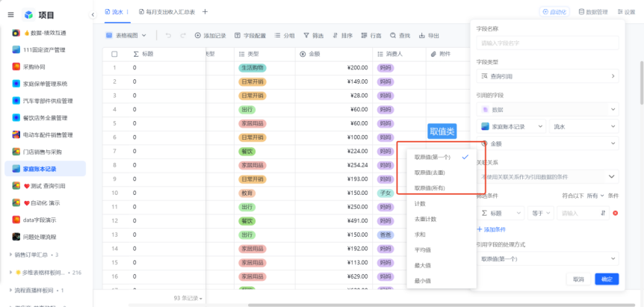
Task: Open the hamburger menu icon
Action: click(x=11, y=15)
